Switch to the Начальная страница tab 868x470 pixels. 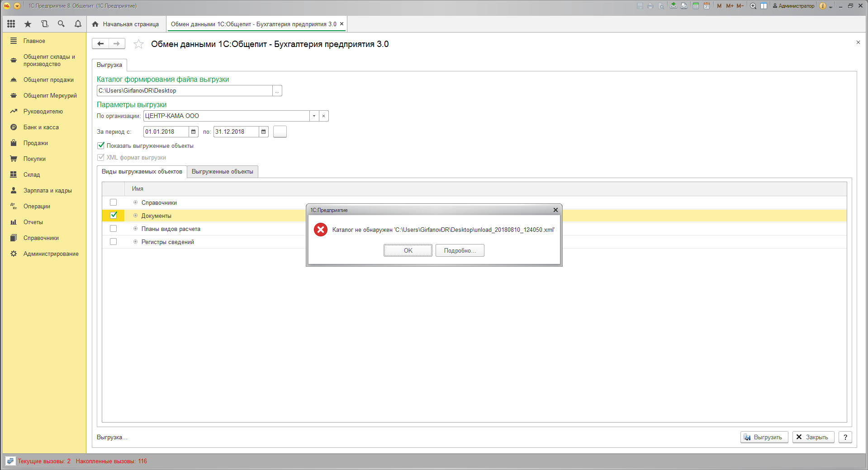coord(126,24)
